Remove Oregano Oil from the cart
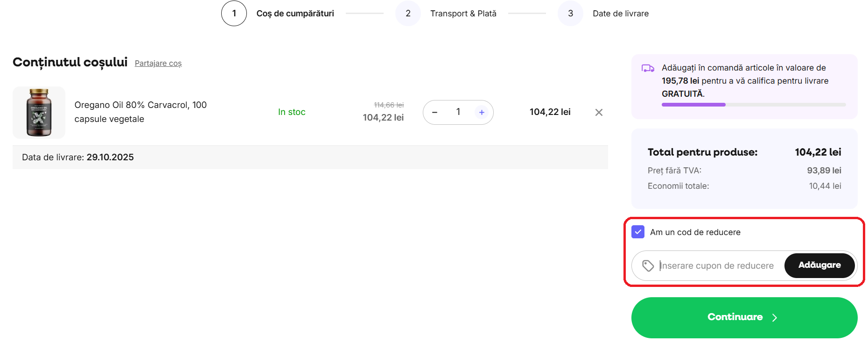868x343 pixels. (x=599, y=112)
